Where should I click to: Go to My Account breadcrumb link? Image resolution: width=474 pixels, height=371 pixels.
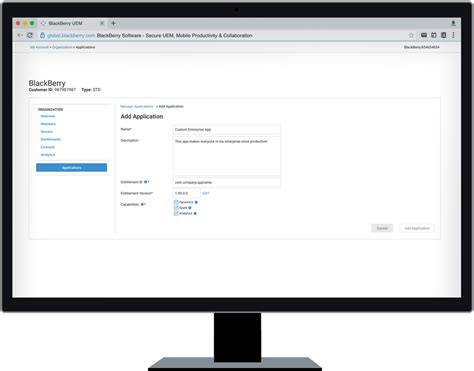pos(39,47)
